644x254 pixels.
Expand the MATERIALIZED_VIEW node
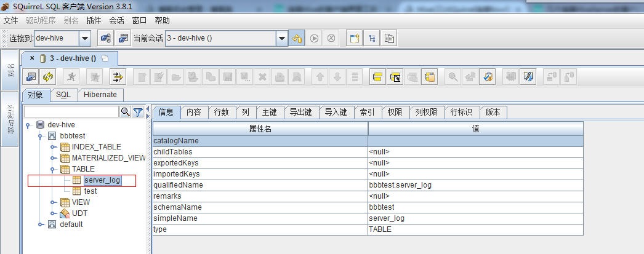point(52,158)
